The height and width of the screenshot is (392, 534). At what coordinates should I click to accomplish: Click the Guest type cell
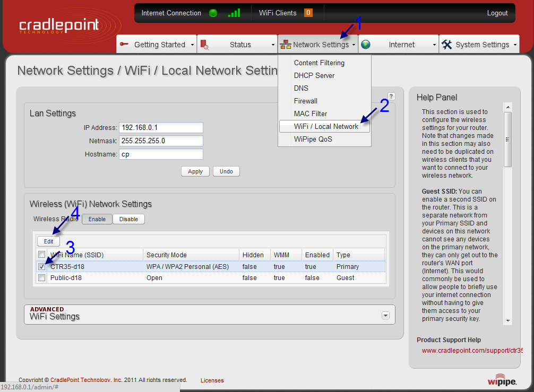pos(346,278)
